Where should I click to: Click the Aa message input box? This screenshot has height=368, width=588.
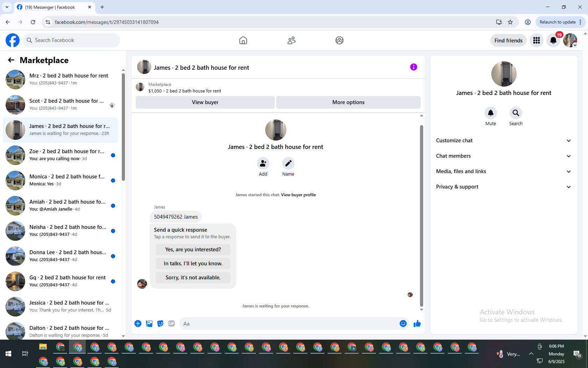point(289,323)
